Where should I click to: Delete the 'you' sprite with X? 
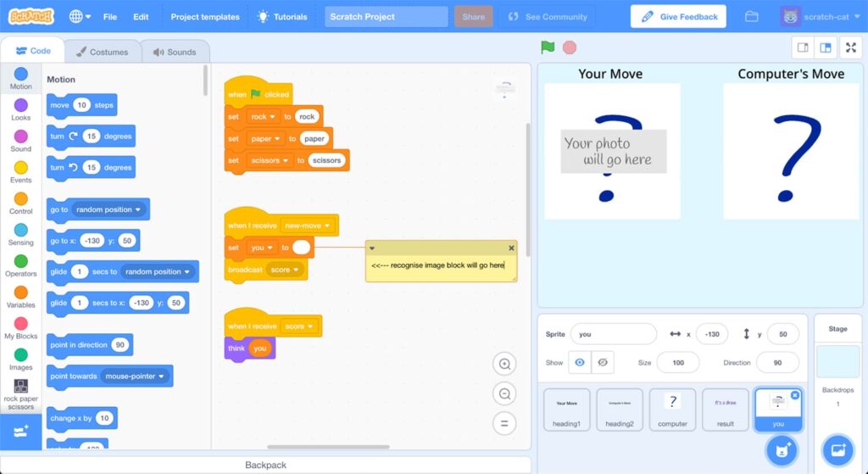795,395
